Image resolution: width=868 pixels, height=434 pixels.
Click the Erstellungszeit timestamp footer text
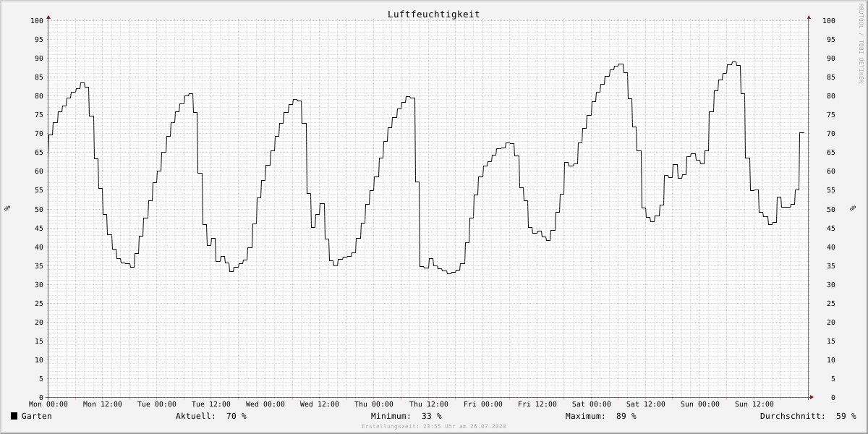coord(434,427)
